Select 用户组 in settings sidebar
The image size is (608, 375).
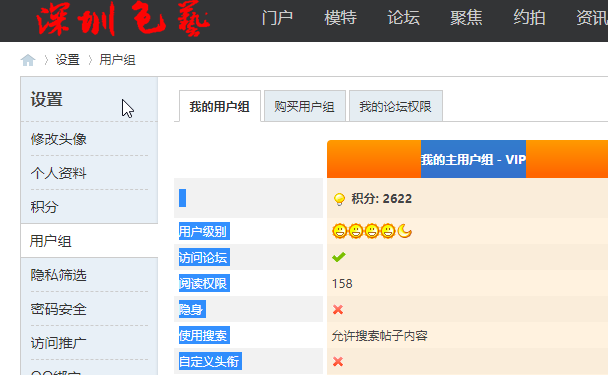(x=50, y=241)
